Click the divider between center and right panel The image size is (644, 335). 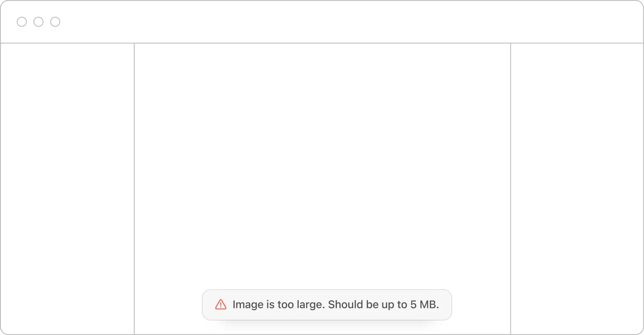511,188
